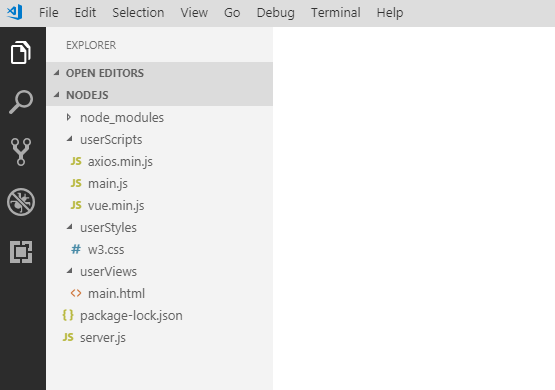This screenshot has width=555, height=390.
Task: Expand the node_modules folder arrow
Action: (69, 117)
